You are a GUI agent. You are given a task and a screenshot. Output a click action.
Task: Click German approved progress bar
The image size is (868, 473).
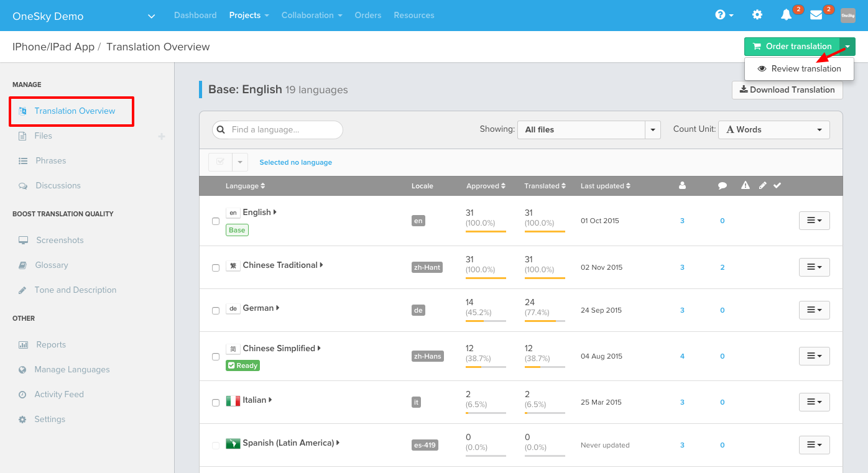pos(486,321)
